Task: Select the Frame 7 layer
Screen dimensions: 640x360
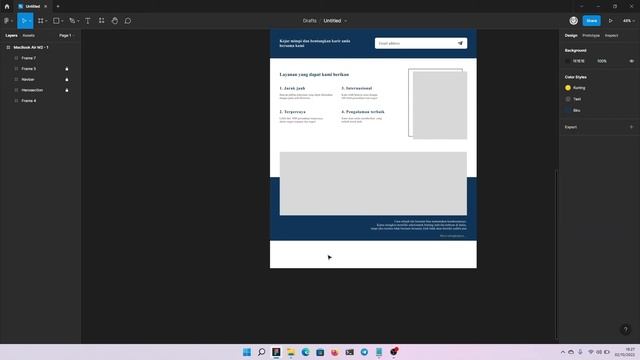Action: 29,58
